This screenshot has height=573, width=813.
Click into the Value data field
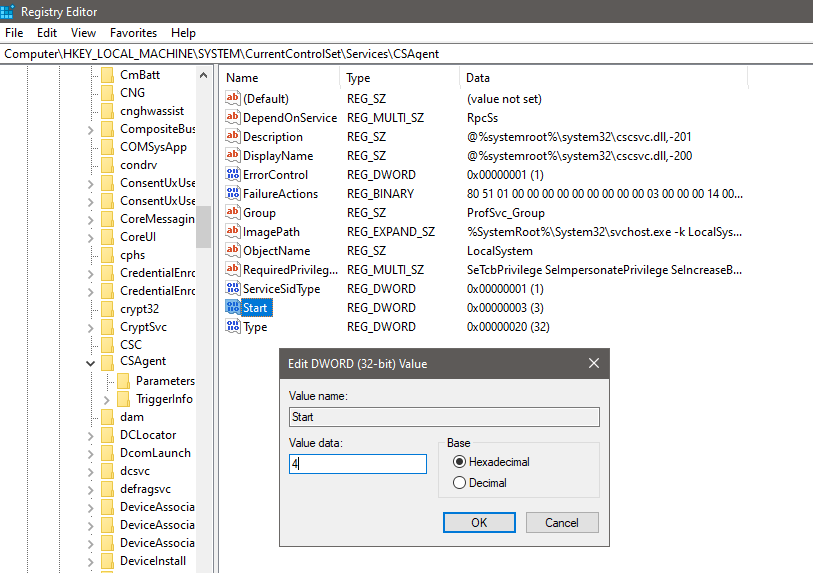click(x=357, y=464)
